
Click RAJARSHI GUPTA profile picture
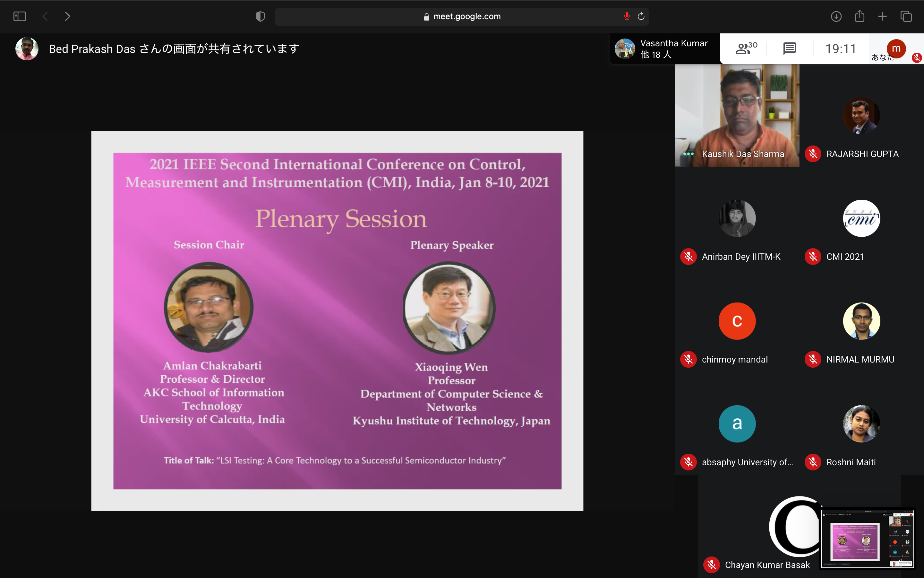(861, 116)
